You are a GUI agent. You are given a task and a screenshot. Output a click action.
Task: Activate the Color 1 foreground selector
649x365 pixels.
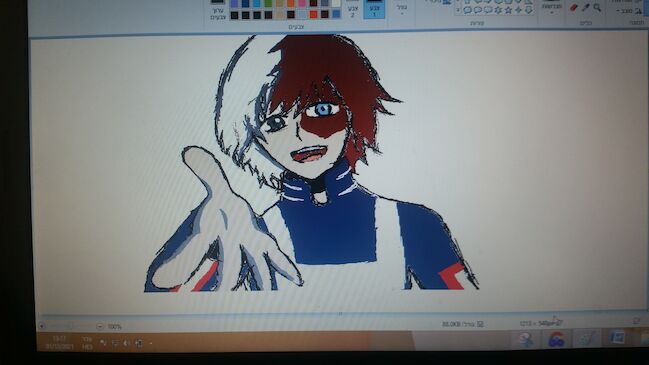[x=374, y=9]
